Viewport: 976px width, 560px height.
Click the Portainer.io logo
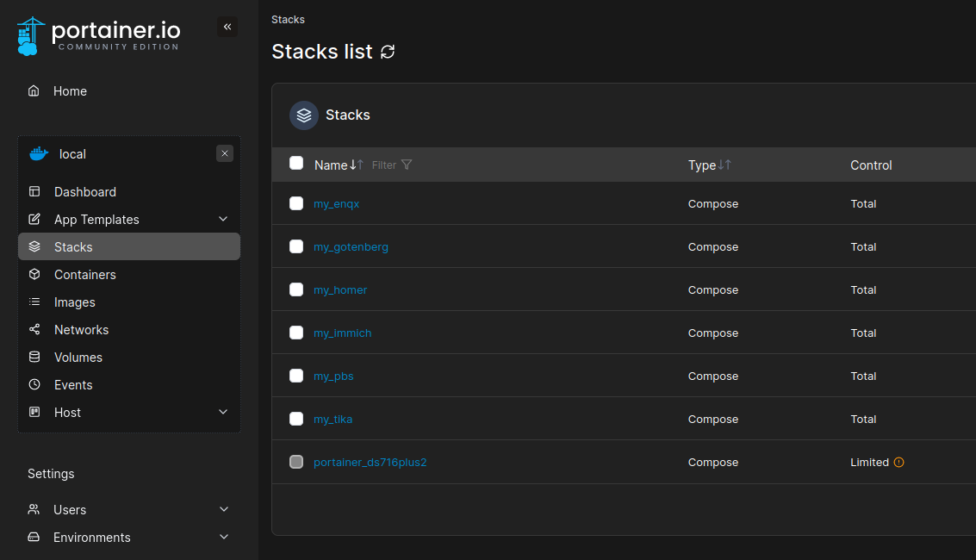[98, 35]
